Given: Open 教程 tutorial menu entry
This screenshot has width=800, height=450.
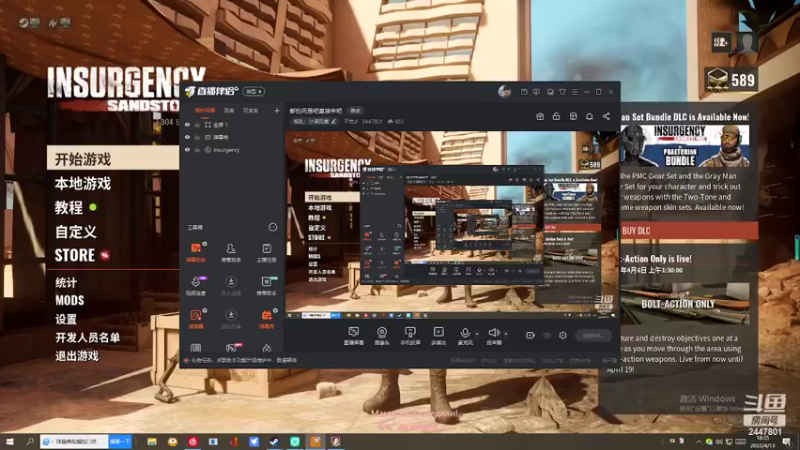Looking at the screenshot, I should (68, 208).
